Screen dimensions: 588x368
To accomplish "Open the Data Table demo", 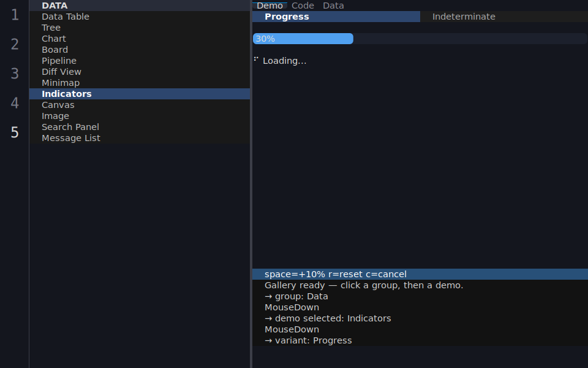I will [x=140, y=17].
